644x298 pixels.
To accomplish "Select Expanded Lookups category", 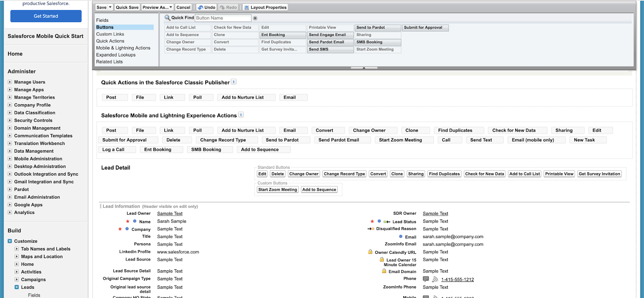I will pos(116,54).
